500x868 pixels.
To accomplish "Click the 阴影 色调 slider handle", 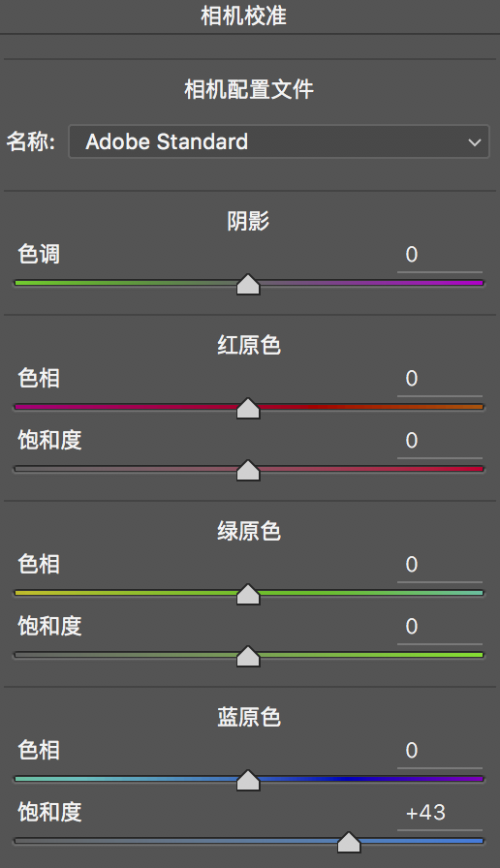I will [x=248, y=285].
